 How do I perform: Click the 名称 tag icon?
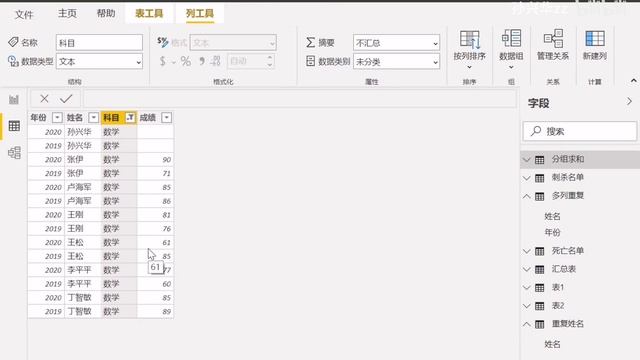[13, 42]
